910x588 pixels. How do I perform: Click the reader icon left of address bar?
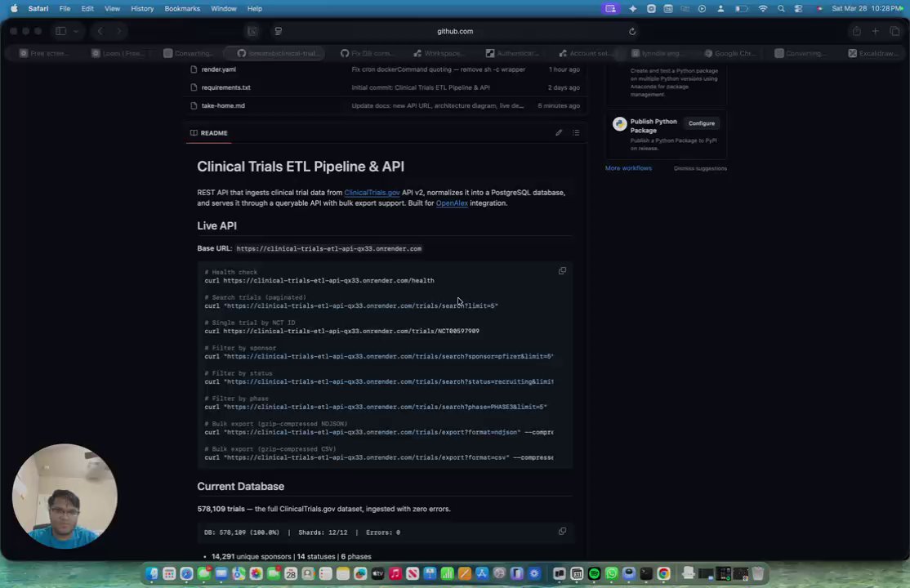(278, 31)
